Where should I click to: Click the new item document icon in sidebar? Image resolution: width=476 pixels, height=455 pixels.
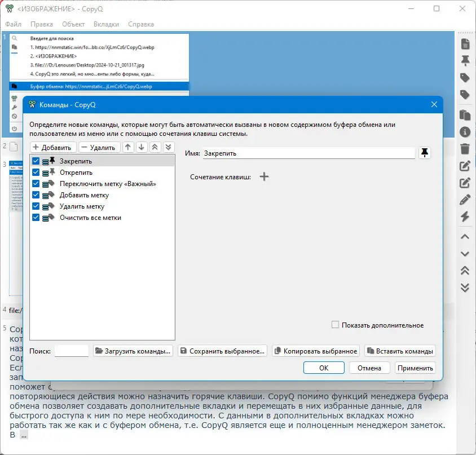coord(465,44)
